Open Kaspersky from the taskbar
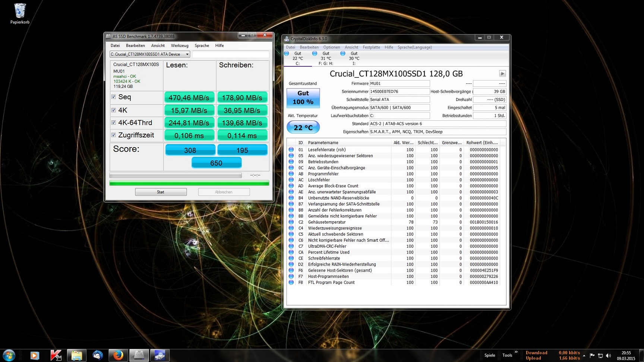 click(x=56, y=355)
